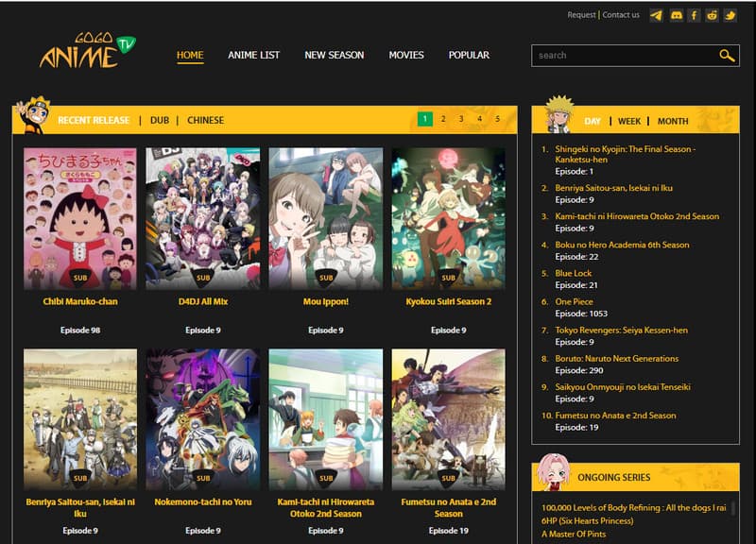The width and height of the screenshot is (756, 544).
Task: Open the MOVIES menu item
Action: (x=406, y=56)
